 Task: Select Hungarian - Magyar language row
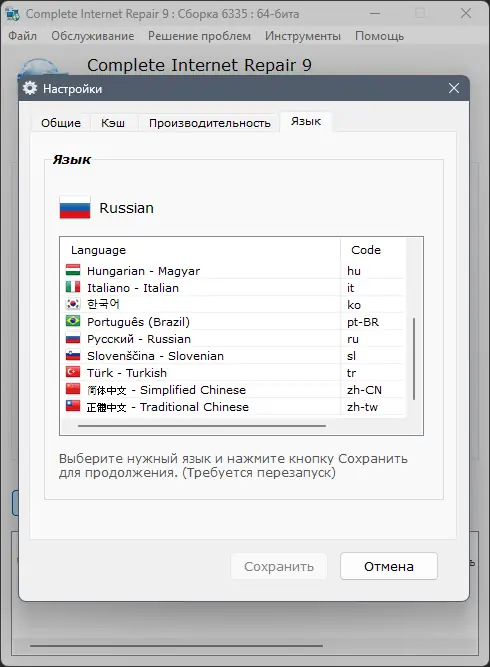point(234,271)
